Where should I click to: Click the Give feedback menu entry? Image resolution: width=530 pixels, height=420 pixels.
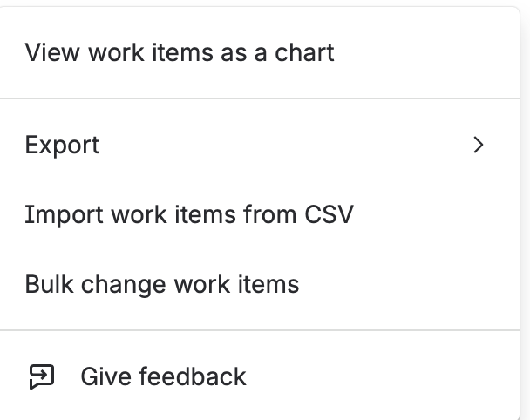[260, 376]
